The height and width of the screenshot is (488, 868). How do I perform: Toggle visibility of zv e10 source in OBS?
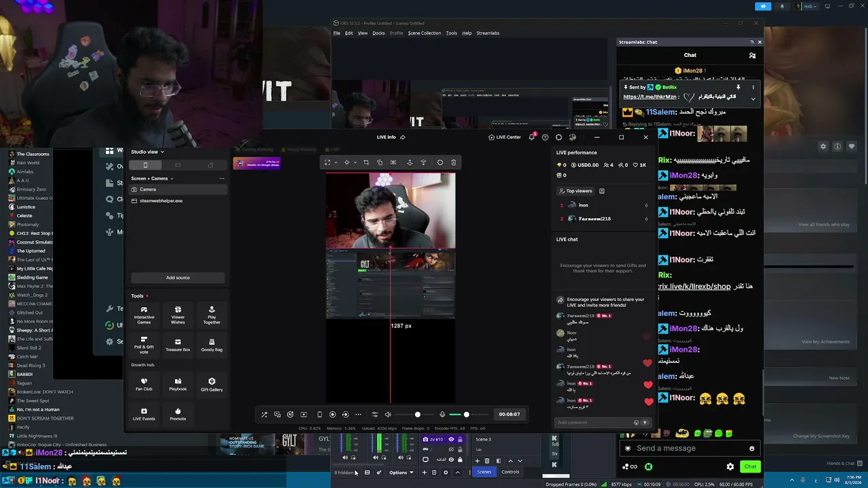[451, 439]
